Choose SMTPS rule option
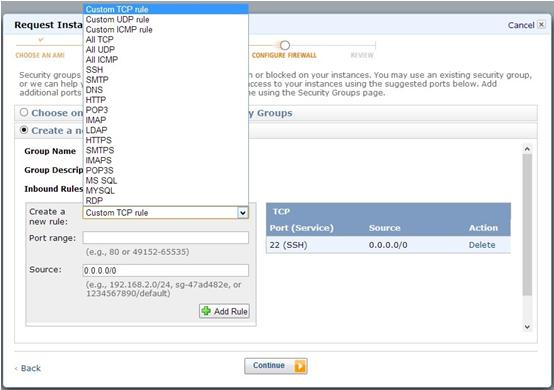 [x=166, y=150]
